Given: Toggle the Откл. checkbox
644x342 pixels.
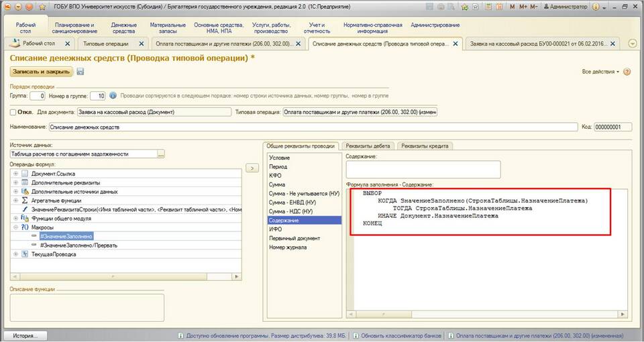Looking at the screenshot, I should (13, 112).
